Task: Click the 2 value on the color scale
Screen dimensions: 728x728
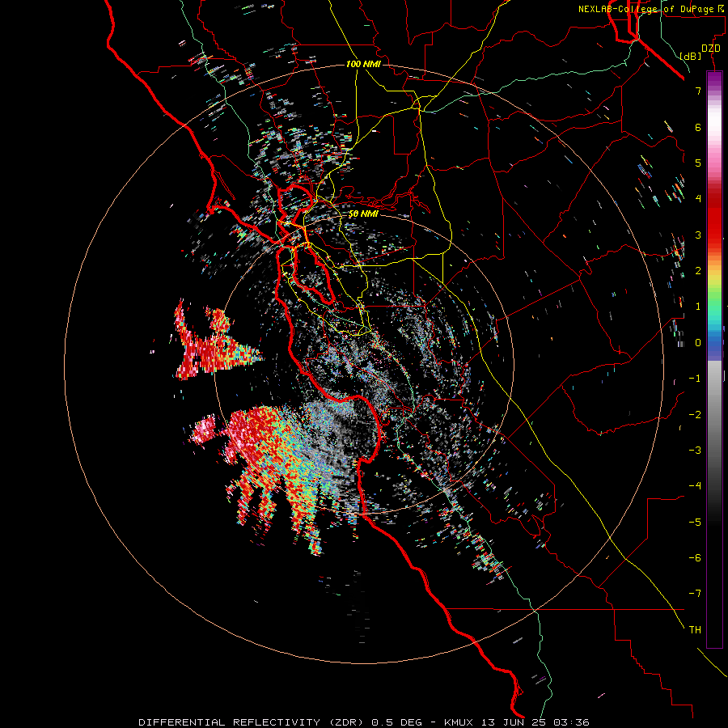Action: coord(698,271)
